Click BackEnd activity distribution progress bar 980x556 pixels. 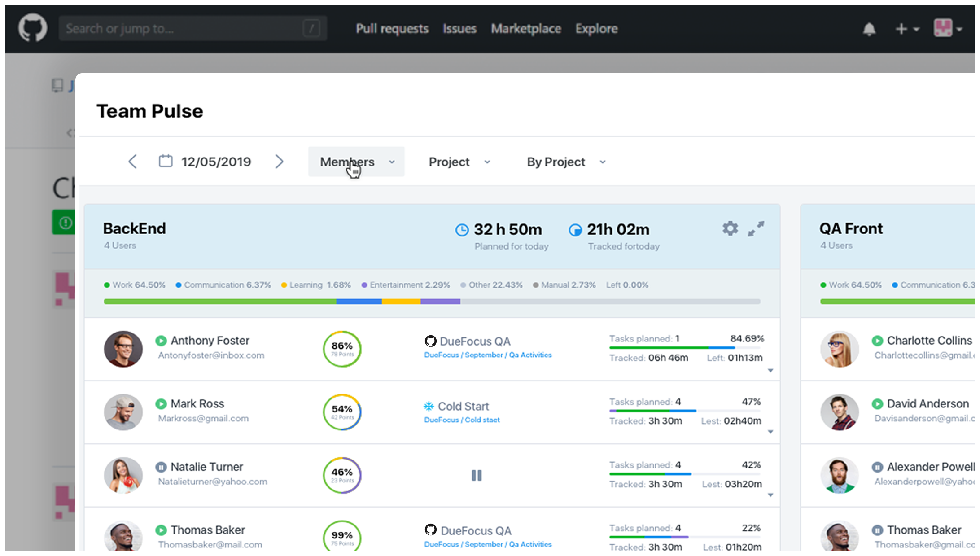tap(432, 302)
